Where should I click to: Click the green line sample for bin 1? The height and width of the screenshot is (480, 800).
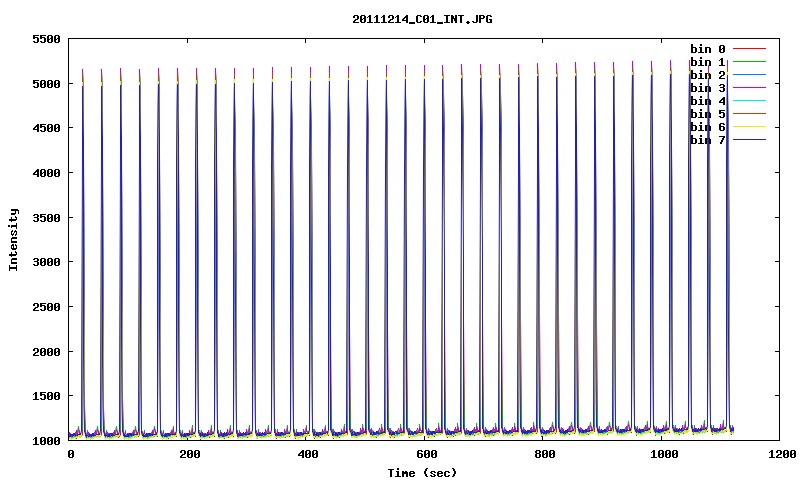[749, 61]
